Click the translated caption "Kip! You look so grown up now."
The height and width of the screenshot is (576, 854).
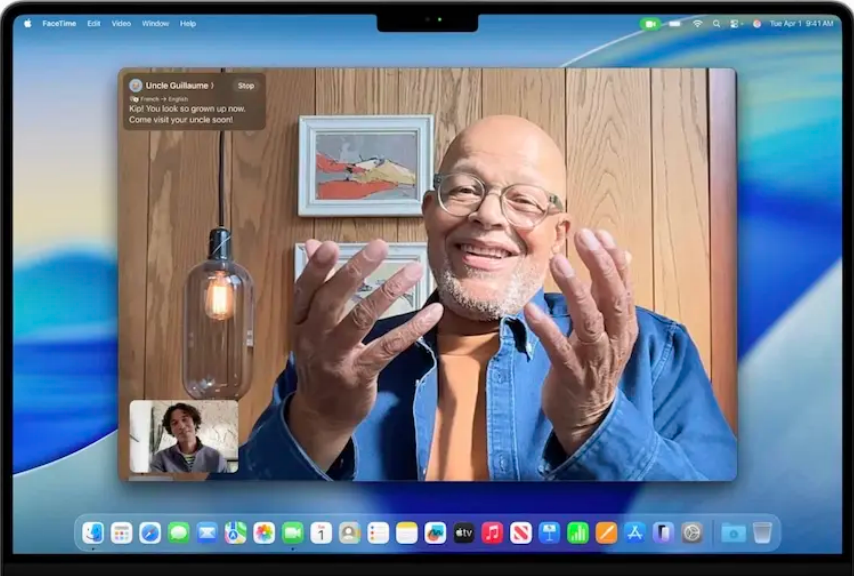coord(187,109)
